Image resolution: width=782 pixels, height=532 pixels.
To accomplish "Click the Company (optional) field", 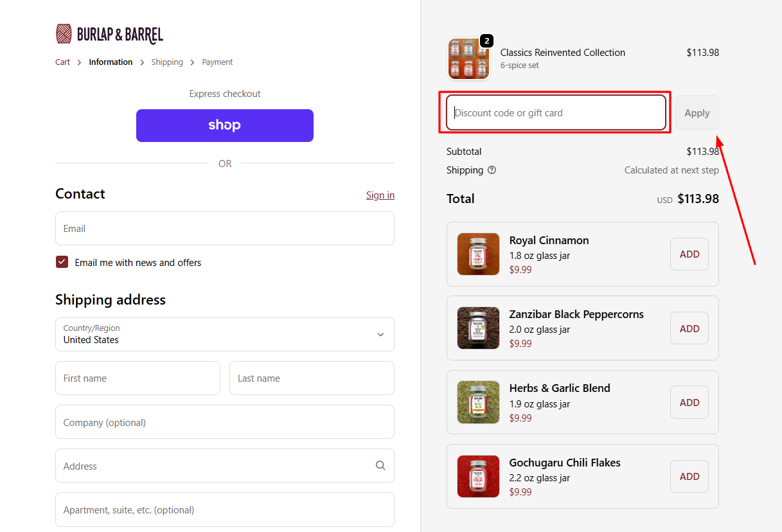I will (x=225, y=421).
